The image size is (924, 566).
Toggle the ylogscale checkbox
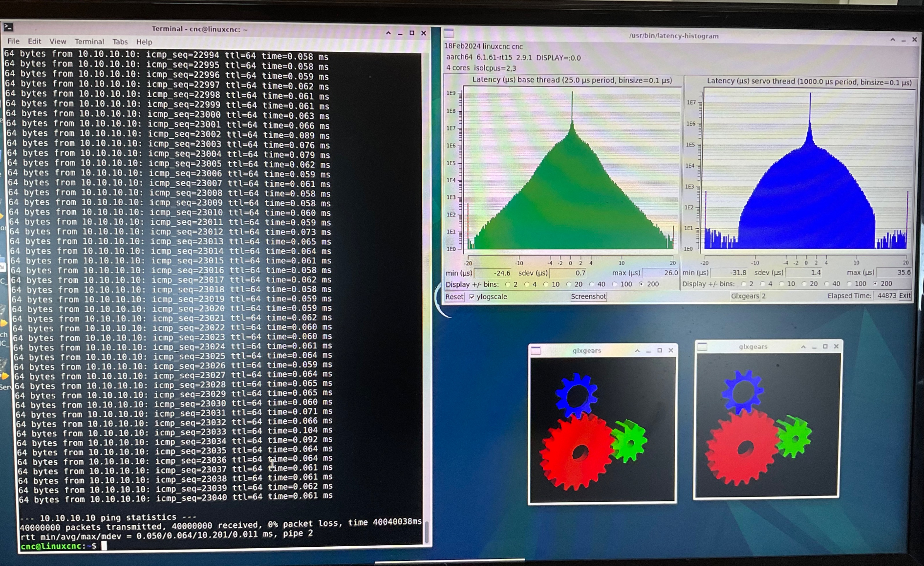(472, 297)
